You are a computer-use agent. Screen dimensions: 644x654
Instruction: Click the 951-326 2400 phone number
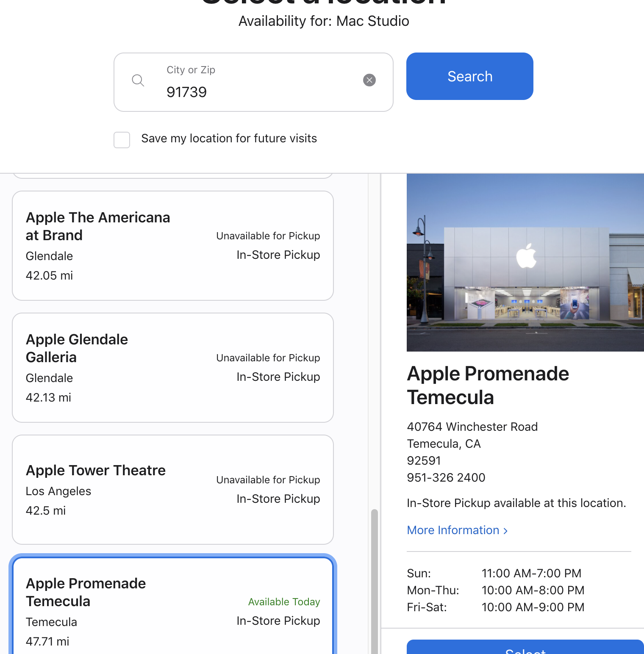[x=446, y=478]
